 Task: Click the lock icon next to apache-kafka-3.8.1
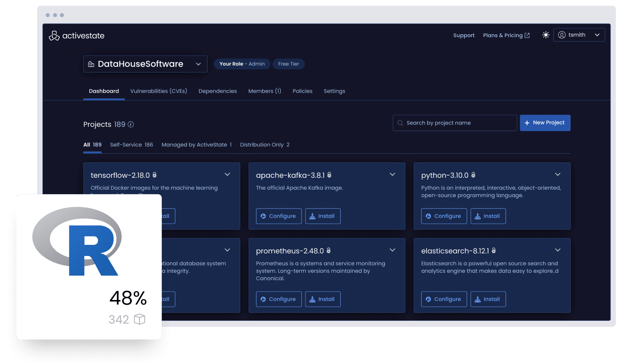point(329,175)
